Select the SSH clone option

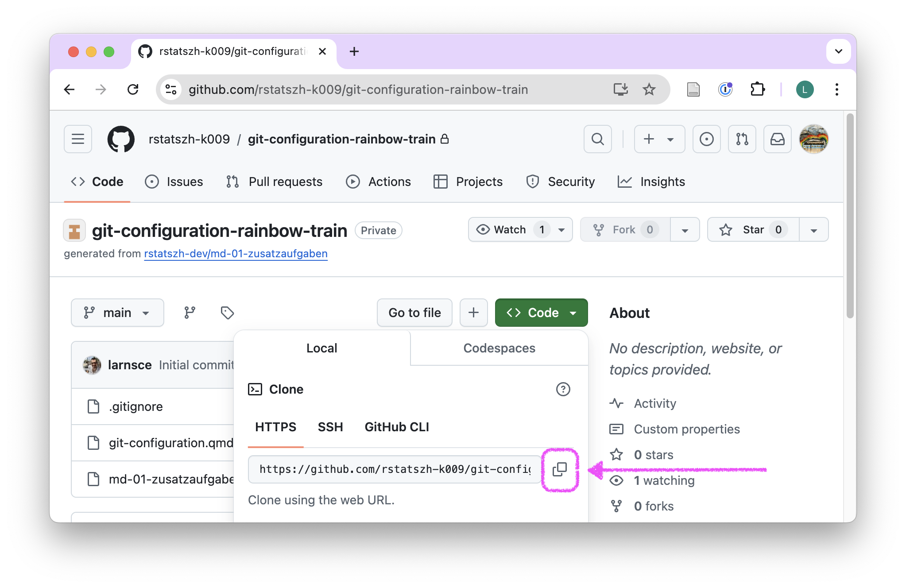coord(330,427)
